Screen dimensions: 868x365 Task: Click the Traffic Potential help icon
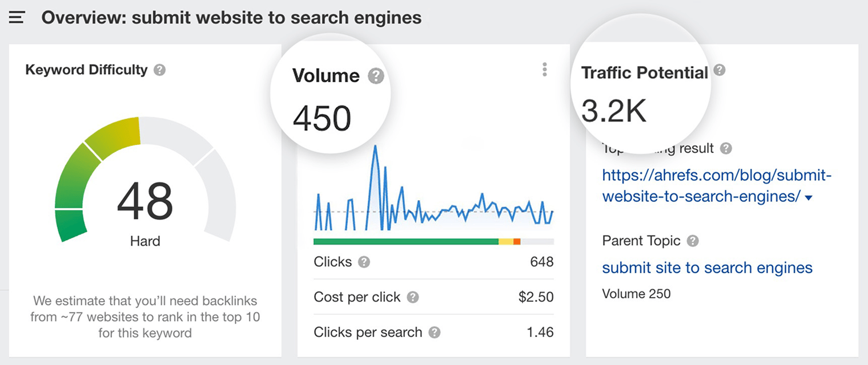(x=719, y=71)
